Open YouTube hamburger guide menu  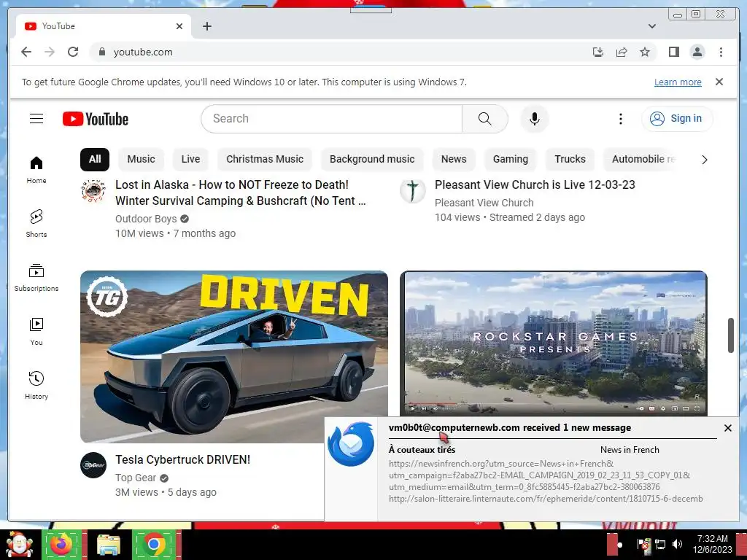tap(36, 119)
